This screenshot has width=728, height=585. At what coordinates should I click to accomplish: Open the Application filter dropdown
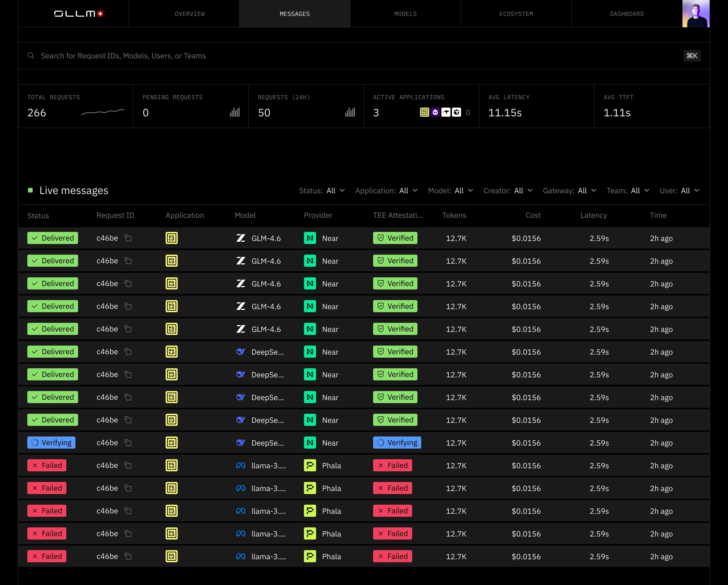click(386, 191)
